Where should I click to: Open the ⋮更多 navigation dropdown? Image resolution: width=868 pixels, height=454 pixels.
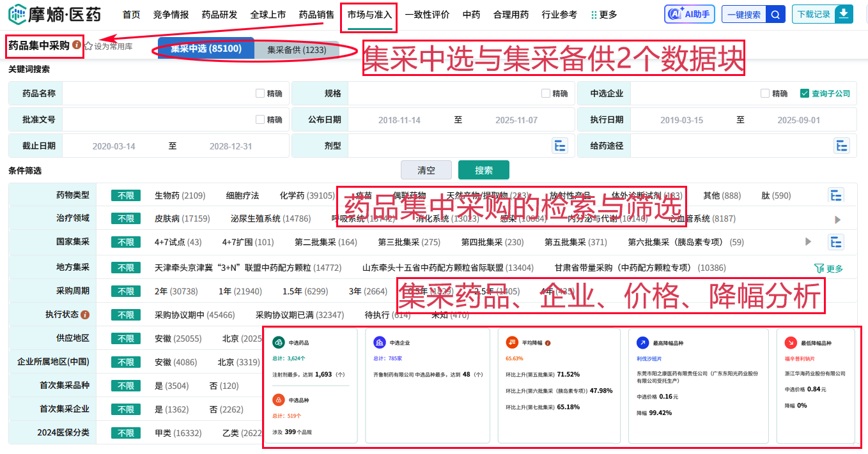point(600,14)
